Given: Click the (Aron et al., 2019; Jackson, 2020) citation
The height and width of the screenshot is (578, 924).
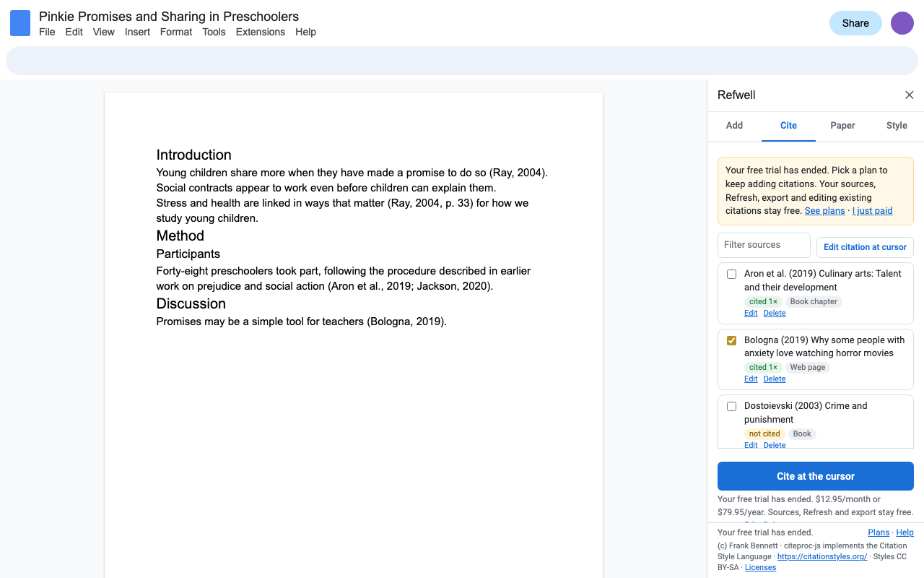Looking at the screenshot, I should click(410, 286).
